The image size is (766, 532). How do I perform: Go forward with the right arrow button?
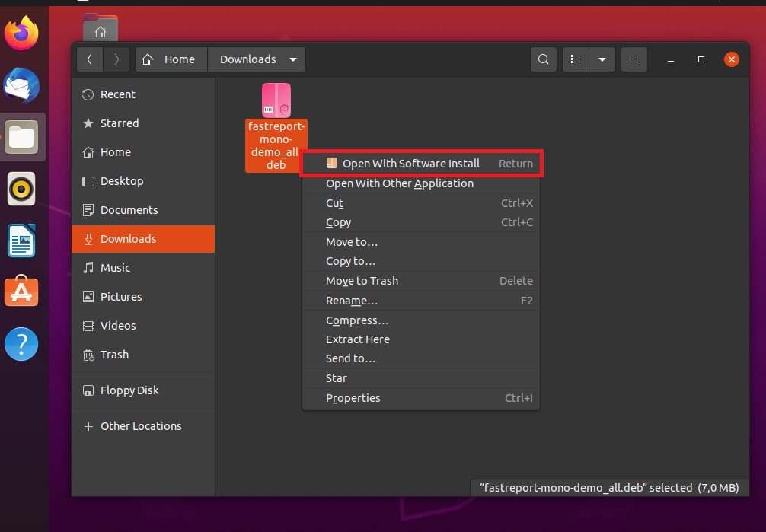116,59
